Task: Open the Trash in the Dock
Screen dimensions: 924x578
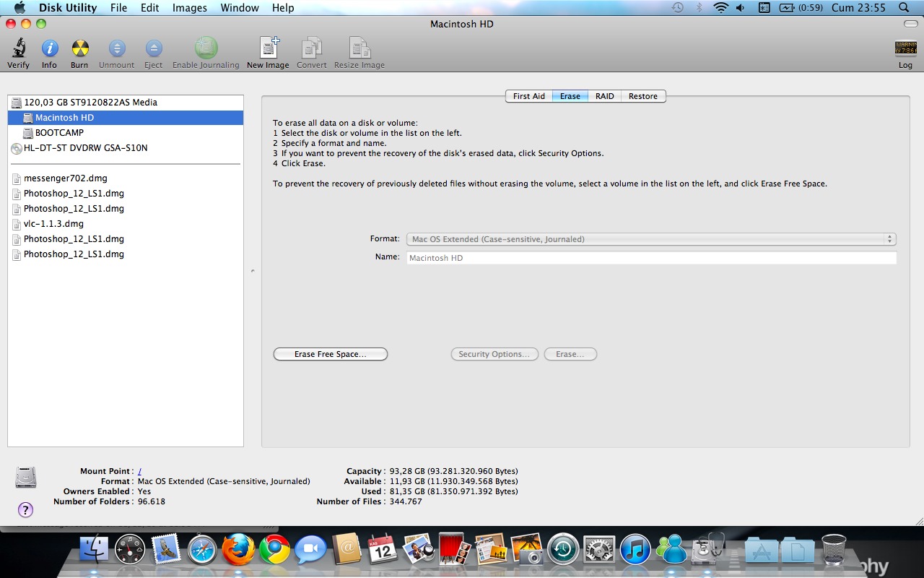Action: [x=834, y=551]
